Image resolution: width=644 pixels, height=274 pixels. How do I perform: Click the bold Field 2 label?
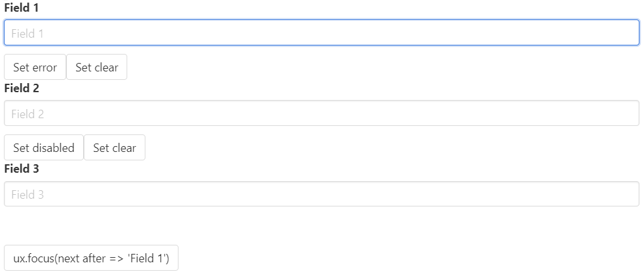pos(22,88)
